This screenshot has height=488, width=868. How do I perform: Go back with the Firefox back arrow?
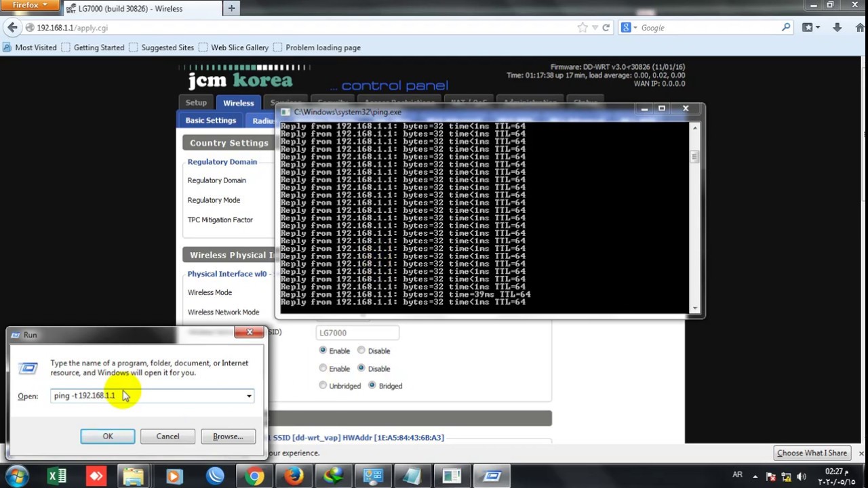tap(12, 28)
